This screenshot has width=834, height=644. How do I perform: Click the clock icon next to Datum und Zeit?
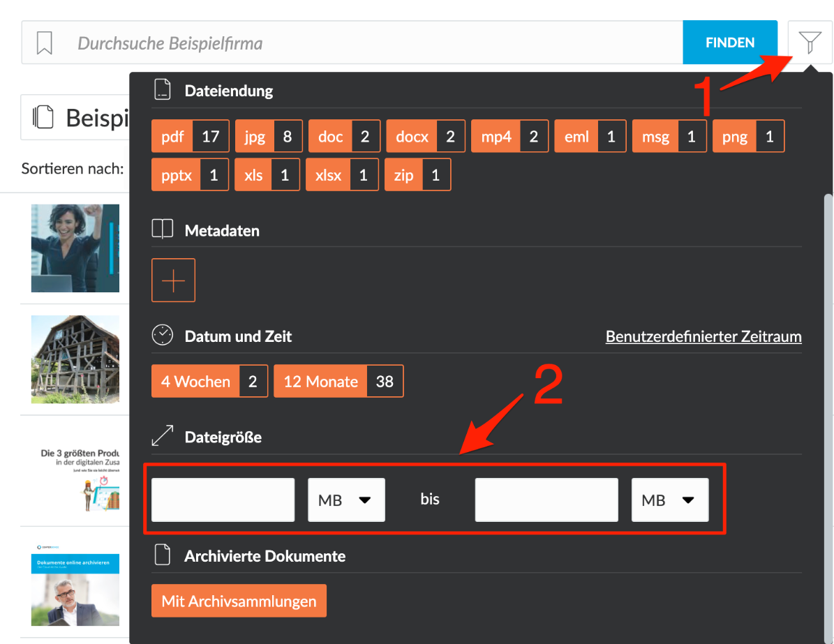pyautogui.click(x=162, y=336)
